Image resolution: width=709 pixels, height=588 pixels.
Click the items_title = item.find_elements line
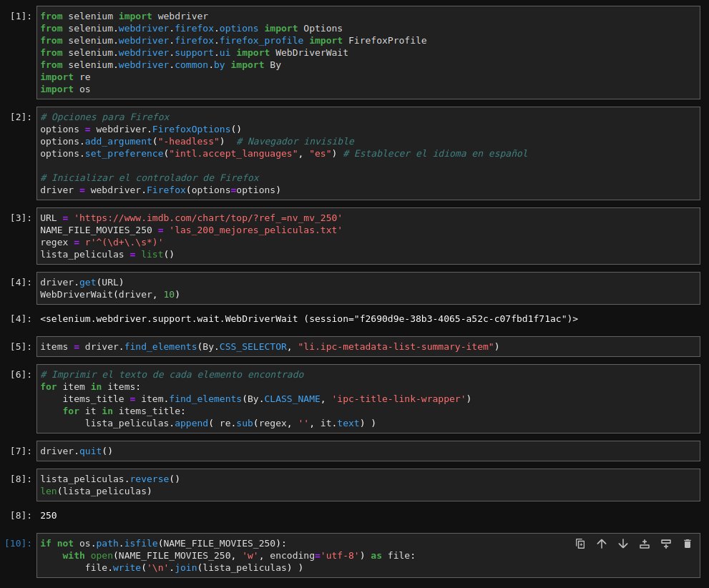(267, 399)
